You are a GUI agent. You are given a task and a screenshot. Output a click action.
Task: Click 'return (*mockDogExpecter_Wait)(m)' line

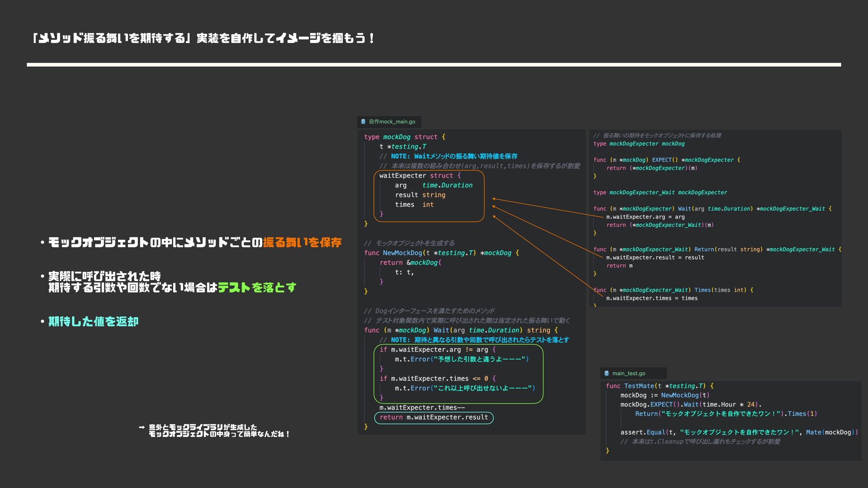(660, 225)
